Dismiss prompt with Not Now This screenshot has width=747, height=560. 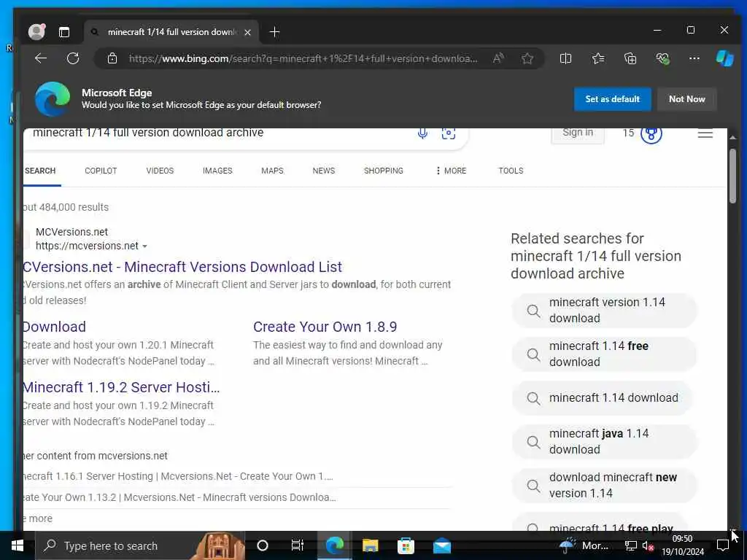(686, 99)
